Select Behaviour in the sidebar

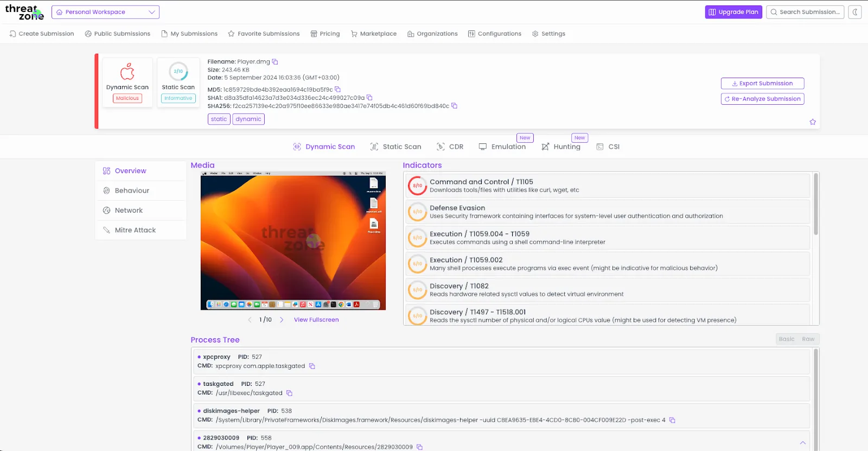point(141,190)
